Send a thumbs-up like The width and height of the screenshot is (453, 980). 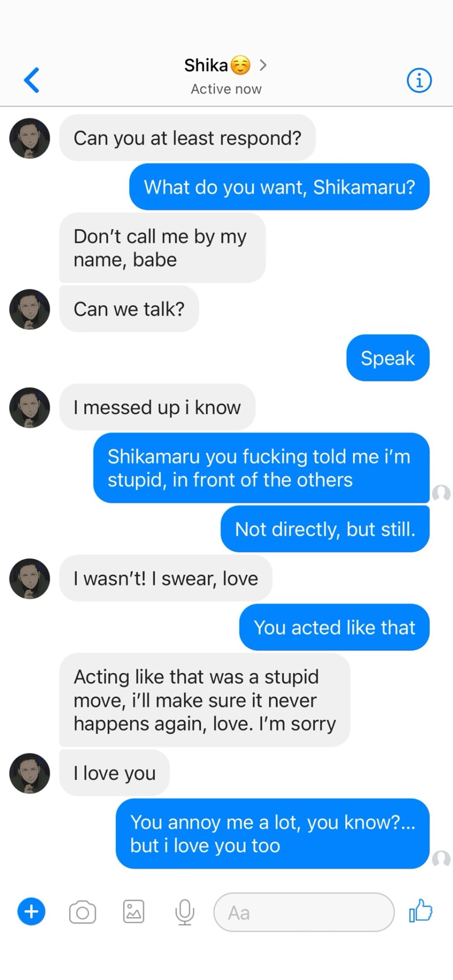coord(420,911)
